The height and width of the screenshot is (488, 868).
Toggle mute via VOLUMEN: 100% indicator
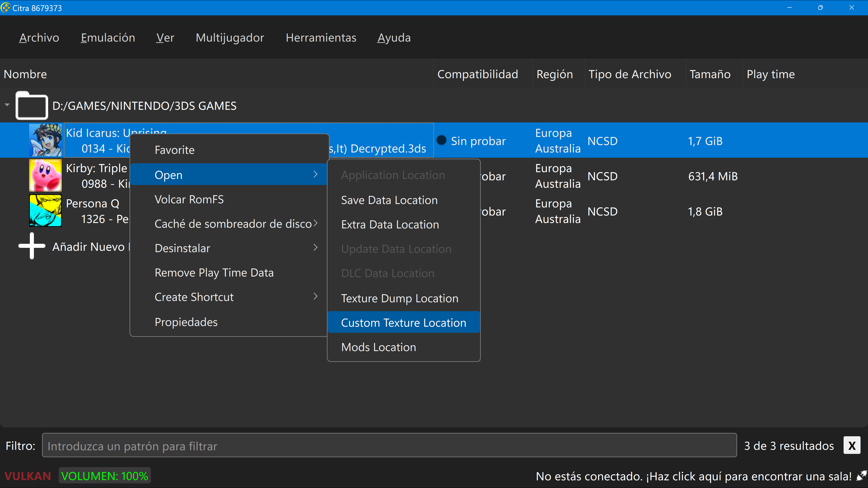pyautogui.click(x=104, y=476)
